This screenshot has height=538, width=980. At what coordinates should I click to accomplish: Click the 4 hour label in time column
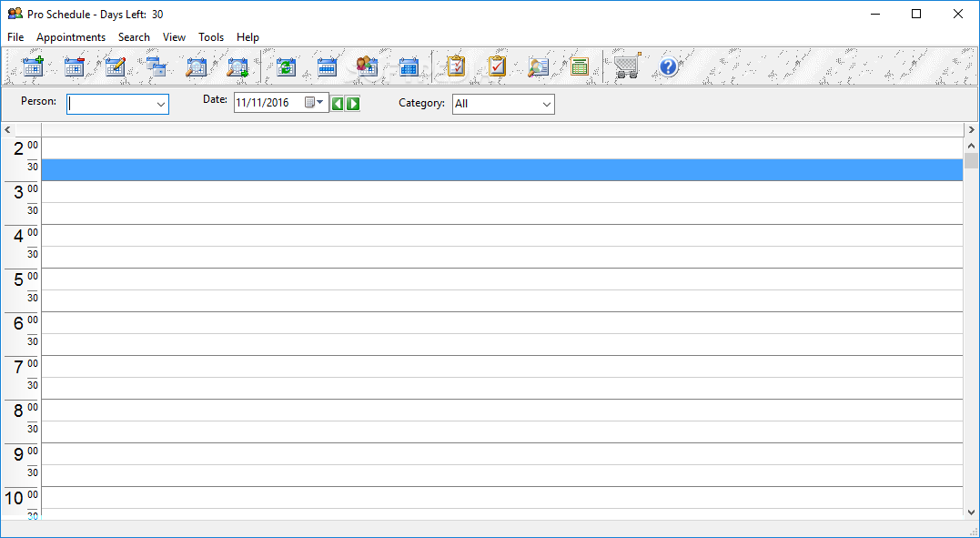[18, 237]
